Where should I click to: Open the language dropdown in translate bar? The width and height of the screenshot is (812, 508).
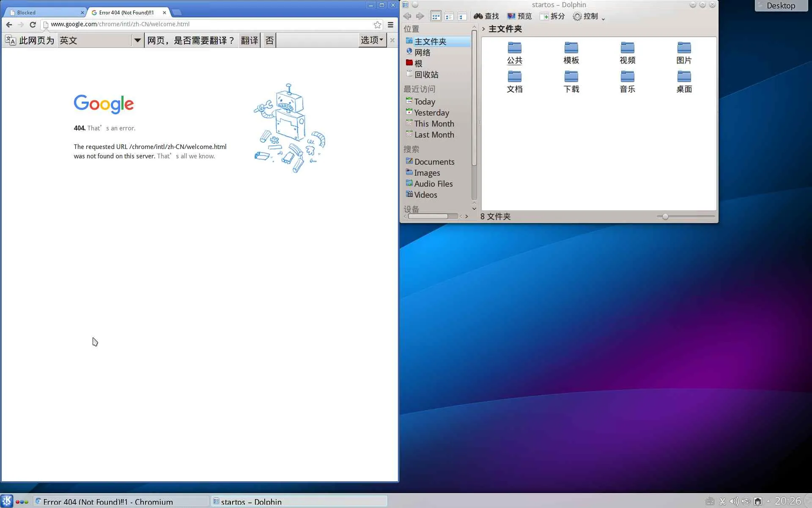pyautogui.click(x=137, y=40)
